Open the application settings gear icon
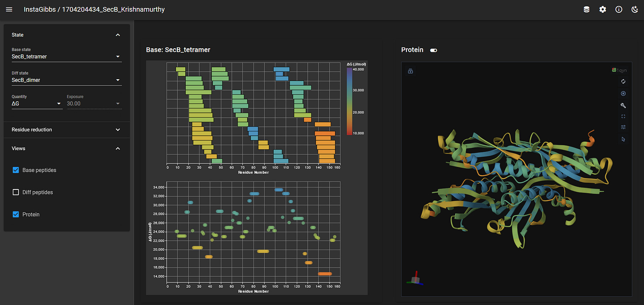This screenshot has width=644, height=305. tap(602, 9)
